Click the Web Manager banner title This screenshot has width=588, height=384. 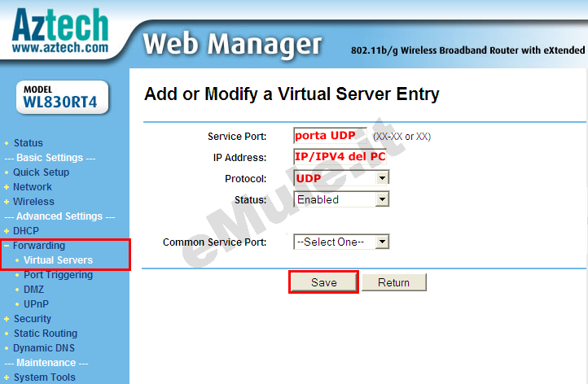point(232,44)
